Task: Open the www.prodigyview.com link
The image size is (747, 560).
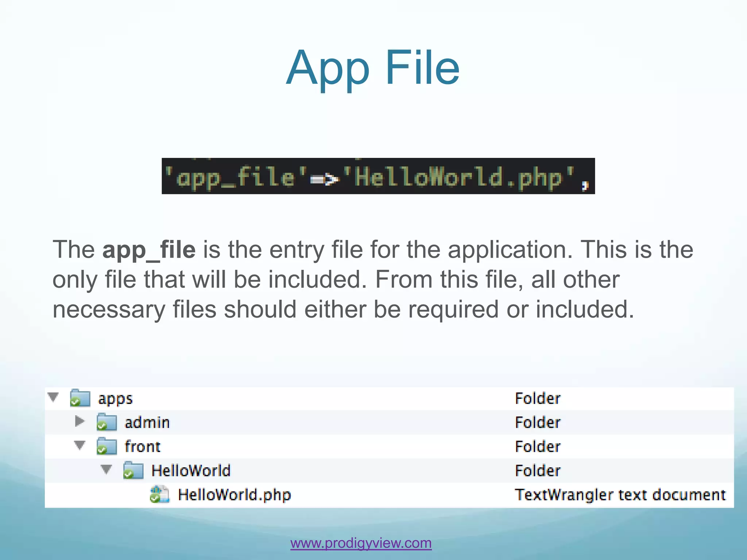Action: [361, 543]
